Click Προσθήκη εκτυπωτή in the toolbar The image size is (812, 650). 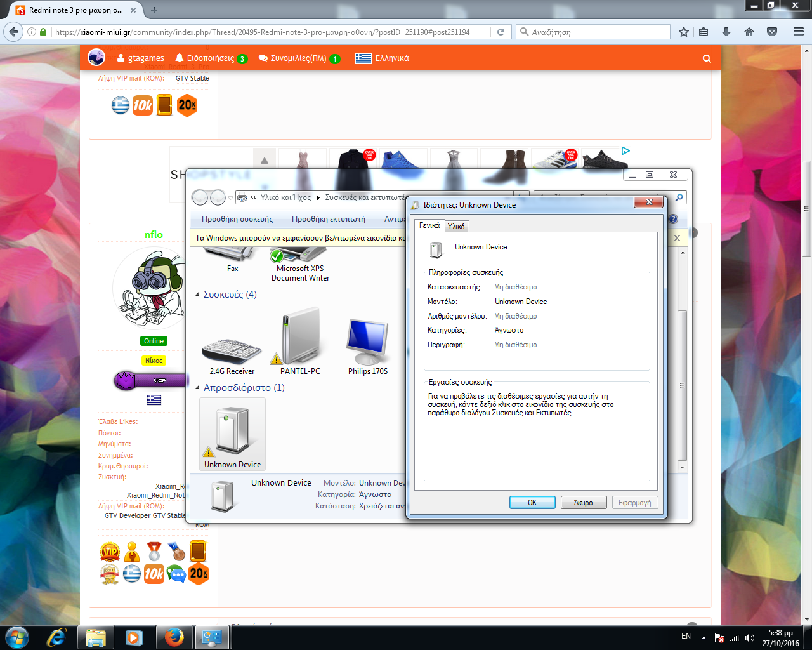329,219
